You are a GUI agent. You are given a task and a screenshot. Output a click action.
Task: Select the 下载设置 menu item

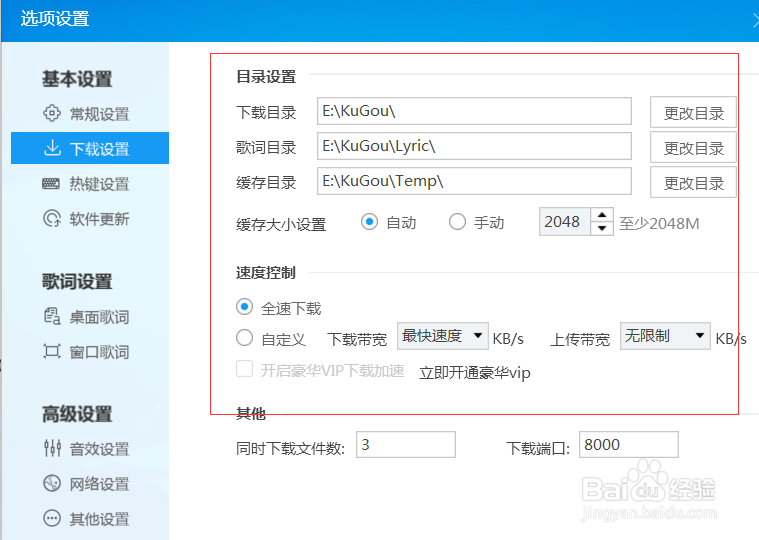pos(90,148)
